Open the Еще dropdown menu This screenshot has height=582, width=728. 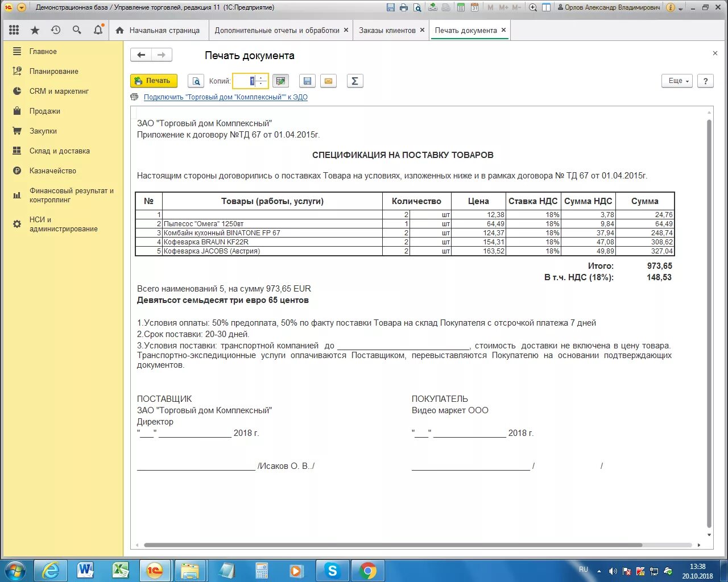[677, 81]
